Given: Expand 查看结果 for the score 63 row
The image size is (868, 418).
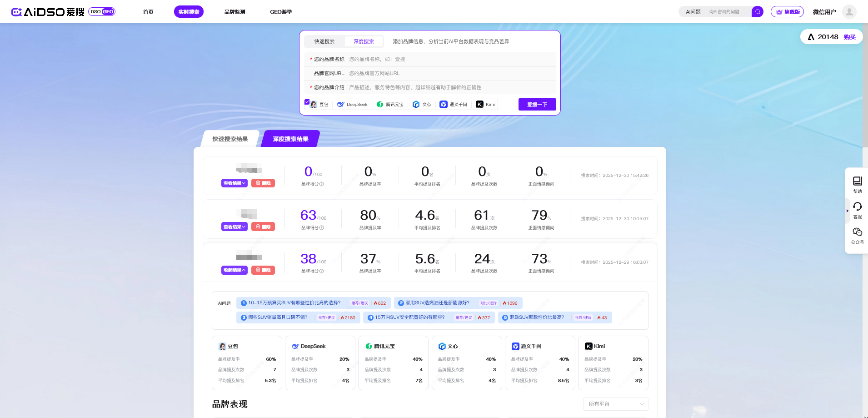Looking at the screenshot, I should pos(234,227).
